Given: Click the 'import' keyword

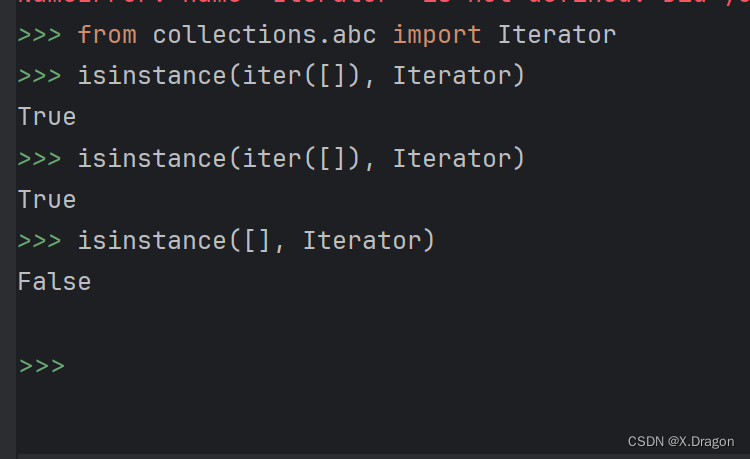Looking at the screenshot, I should tap(437, 35).
